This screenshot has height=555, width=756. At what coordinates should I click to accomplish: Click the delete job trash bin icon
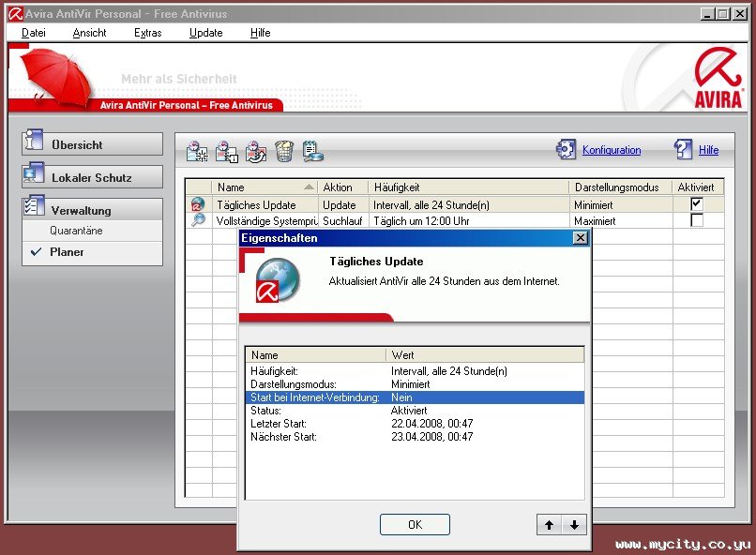coord(284,151)
